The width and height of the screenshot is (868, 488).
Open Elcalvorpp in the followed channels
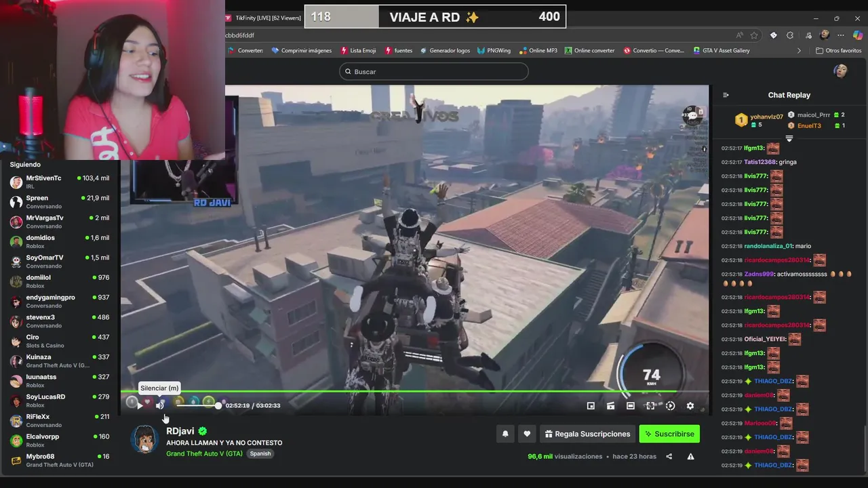tap(60, 441)
